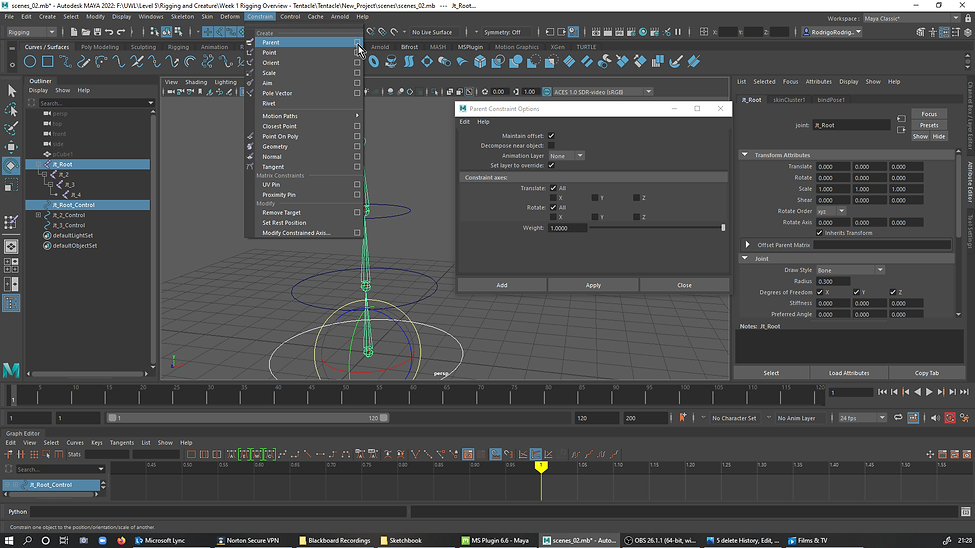
Task: Activate the Move tool in toolbox
Action: 11,147
